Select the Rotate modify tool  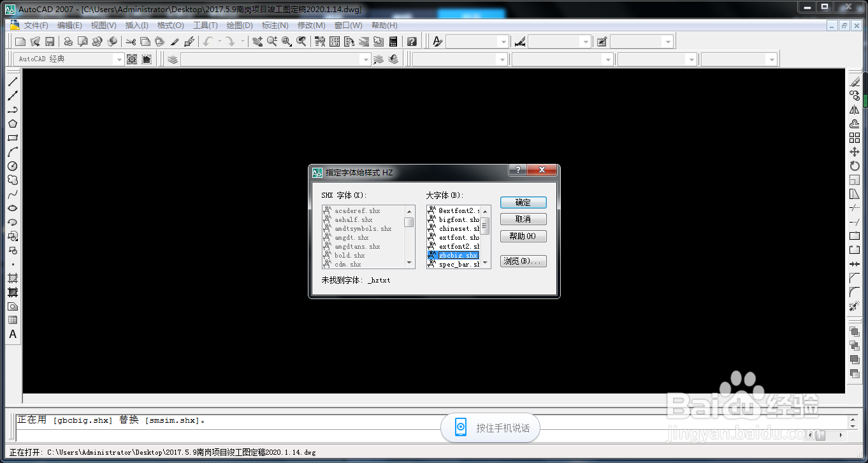[855, 166]
